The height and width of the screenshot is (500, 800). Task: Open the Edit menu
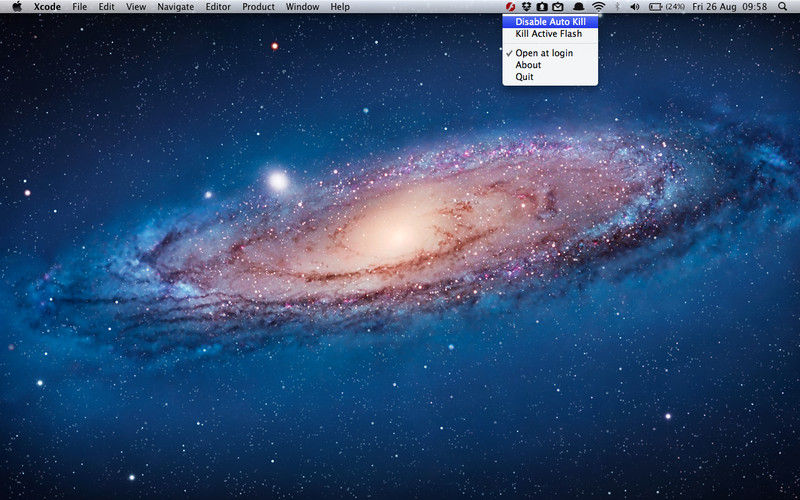107,7
